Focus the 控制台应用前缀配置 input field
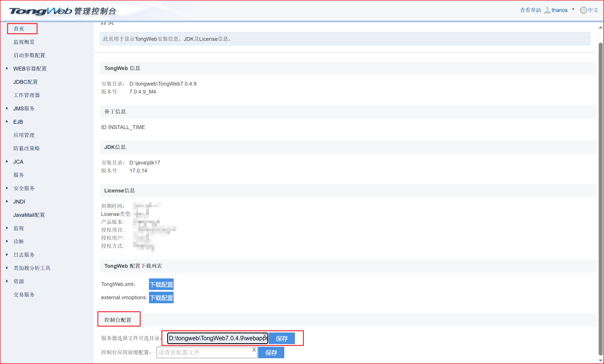This screenshot has width=604, height=364. (207, 352)
